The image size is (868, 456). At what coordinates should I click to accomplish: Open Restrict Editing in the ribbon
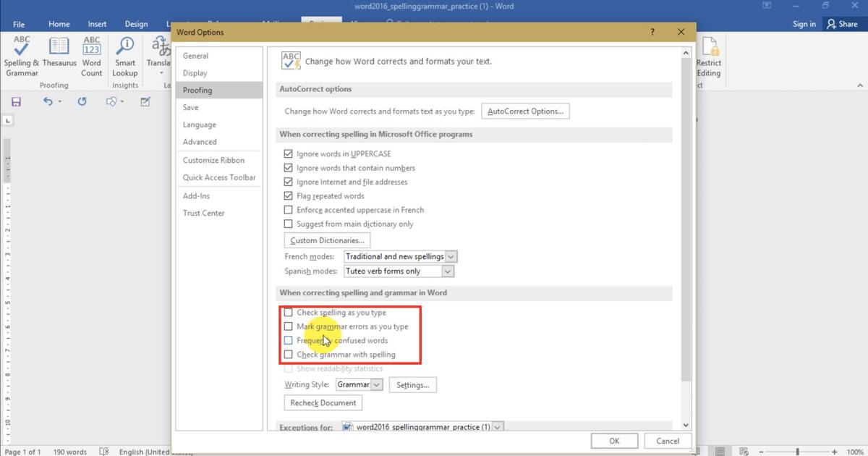click(709, 56)
